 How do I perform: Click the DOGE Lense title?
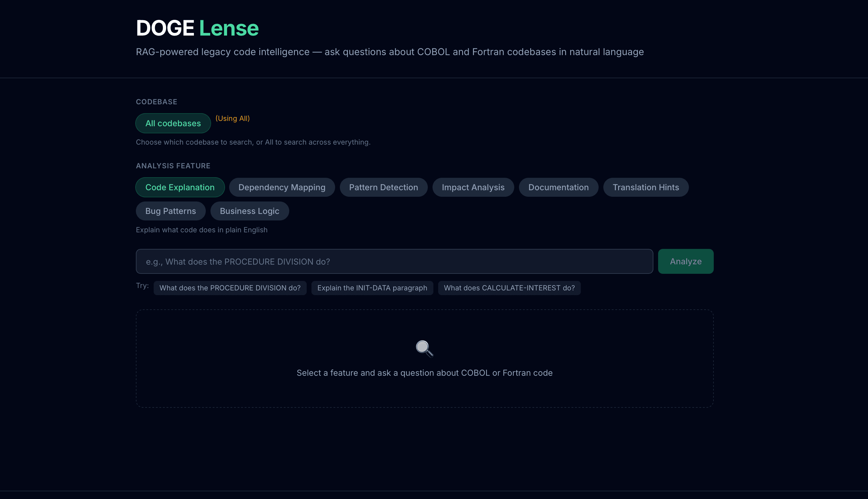point(197,28)
